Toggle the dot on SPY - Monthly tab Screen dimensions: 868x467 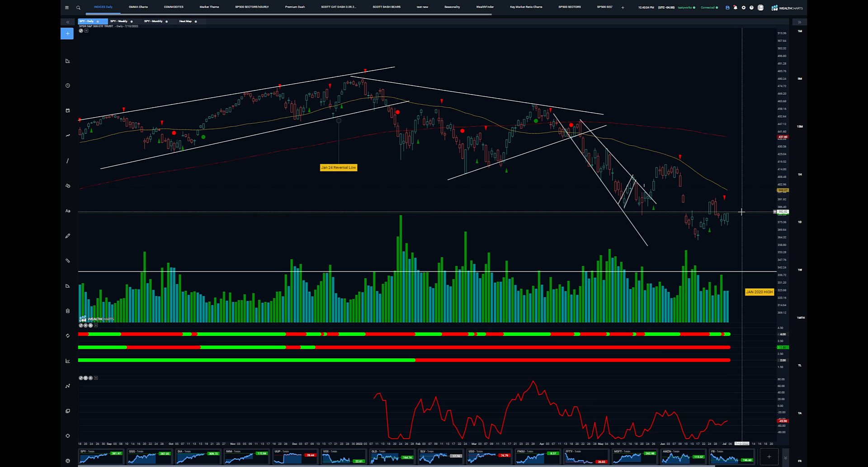167,21
